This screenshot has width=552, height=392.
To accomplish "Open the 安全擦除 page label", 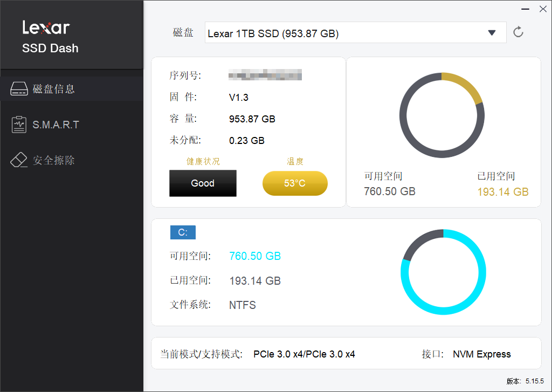I will click(53, 160).
